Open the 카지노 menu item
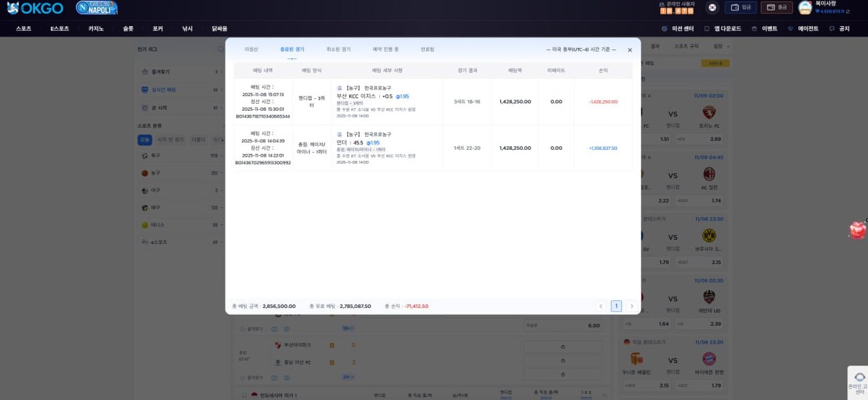The width and height of the screenshot is (868, 400). [x=96, y=29]
